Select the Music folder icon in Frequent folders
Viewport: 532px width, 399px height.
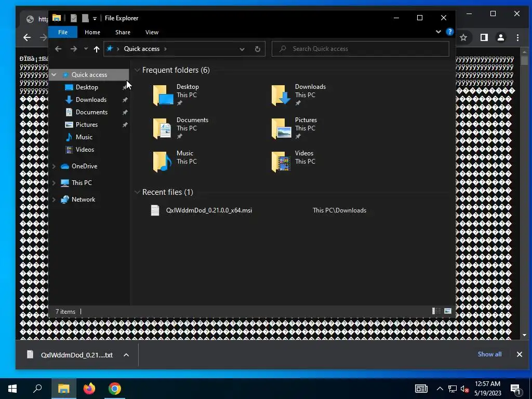click(162, 162)
